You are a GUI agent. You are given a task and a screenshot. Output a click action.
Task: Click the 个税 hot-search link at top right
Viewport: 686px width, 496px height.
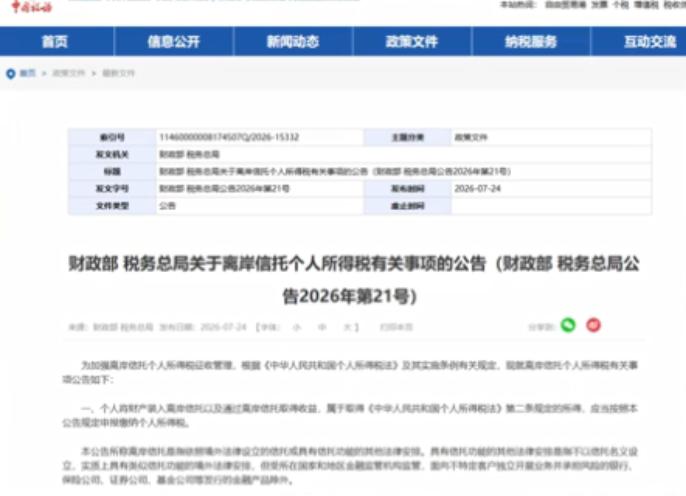click(x=620, y=5)
